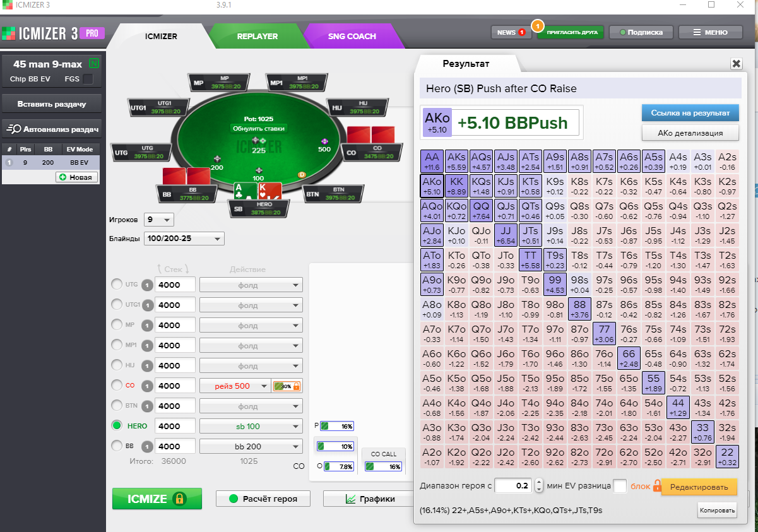Click 'Ссылка на результат' button
Screen dimensions: 758x532
(x=690, y=112)
